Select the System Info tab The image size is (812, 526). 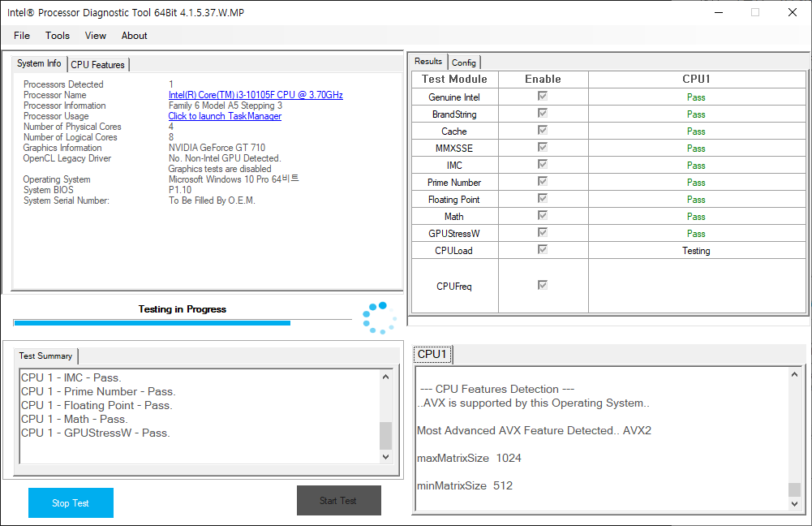[x=40, y=63]
